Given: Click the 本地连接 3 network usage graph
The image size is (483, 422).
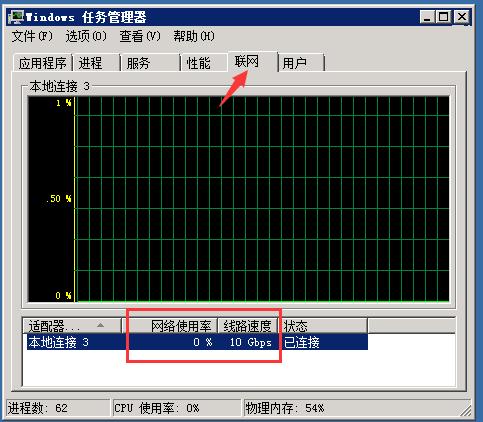Looking at the screenshot, I should [x=239, y=199].
